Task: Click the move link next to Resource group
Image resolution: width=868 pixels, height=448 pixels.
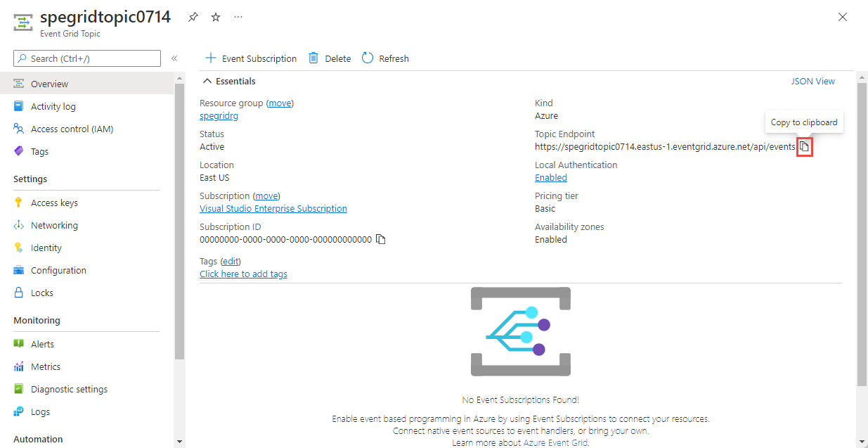Action: tap(280, 103)
